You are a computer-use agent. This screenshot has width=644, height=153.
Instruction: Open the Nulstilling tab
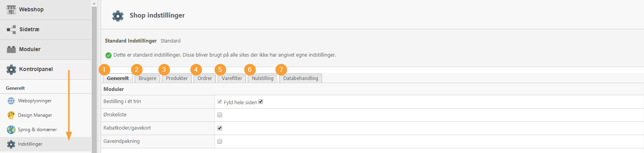pos(263,78)
